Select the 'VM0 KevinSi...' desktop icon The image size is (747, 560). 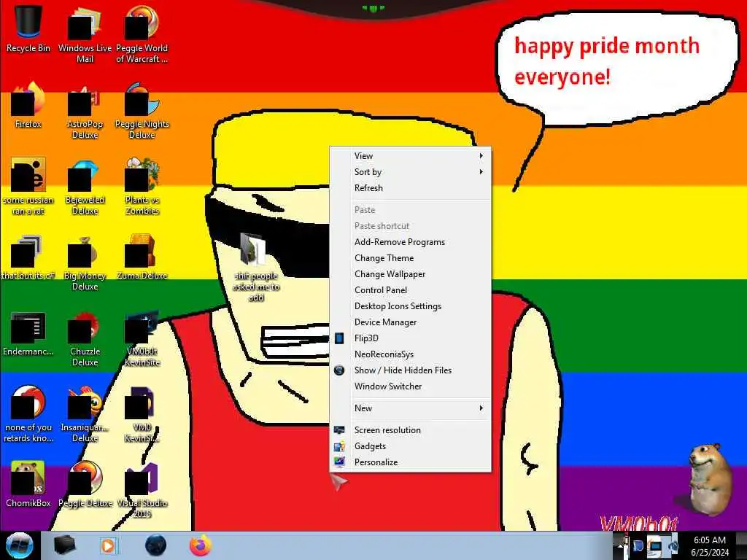pyautogui.click(x=142, y=414)
